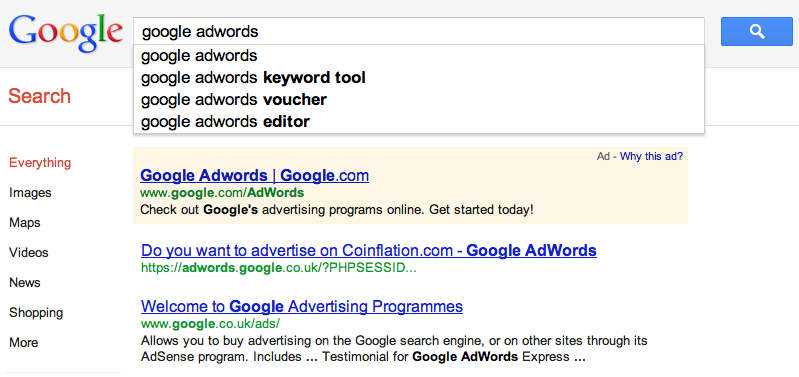Open the 'Google Adwords | Google.com' ad title
This screenshot has width=799, height=377.
254,176
